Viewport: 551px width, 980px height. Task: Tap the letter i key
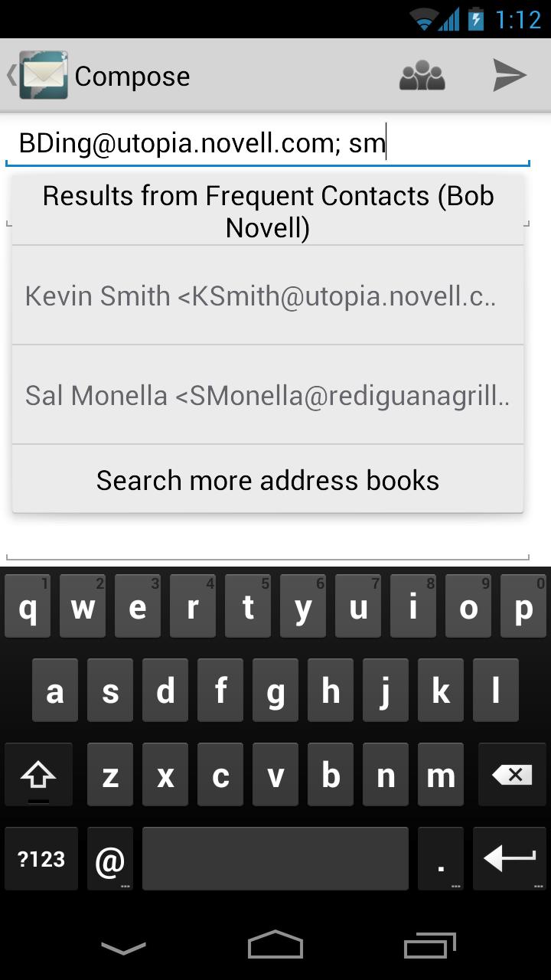[x=413, y=606]
